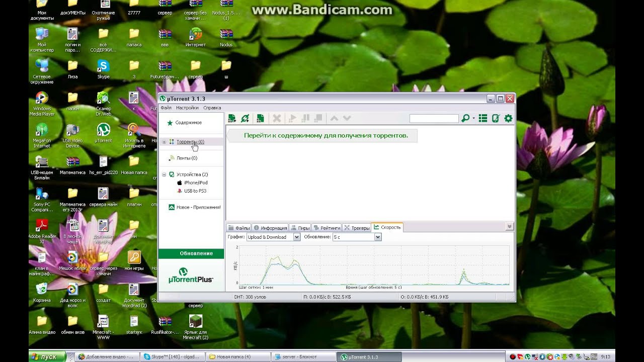Collapse the detail pane with double chevron
Image resolution: width=644 pixels, height=362 pixels.
pyautogui.click(x=509, y=227)
